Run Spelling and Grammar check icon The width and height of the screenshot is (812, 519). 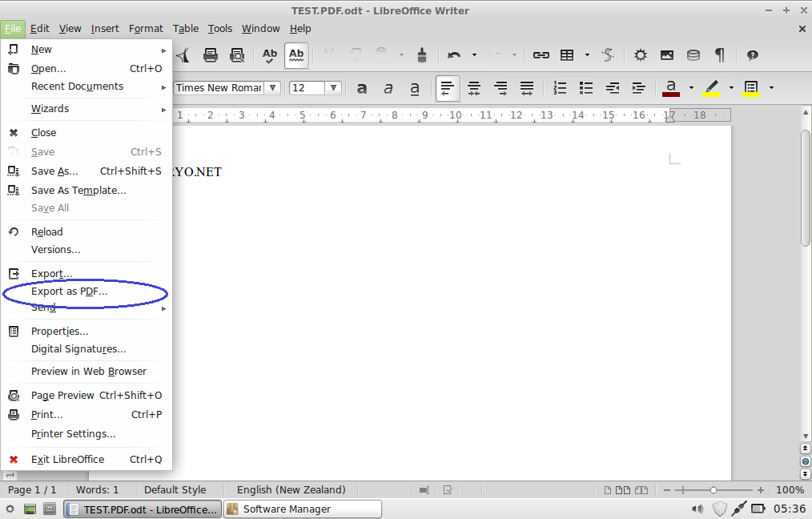pyautogui.click(x=269, y=55)
